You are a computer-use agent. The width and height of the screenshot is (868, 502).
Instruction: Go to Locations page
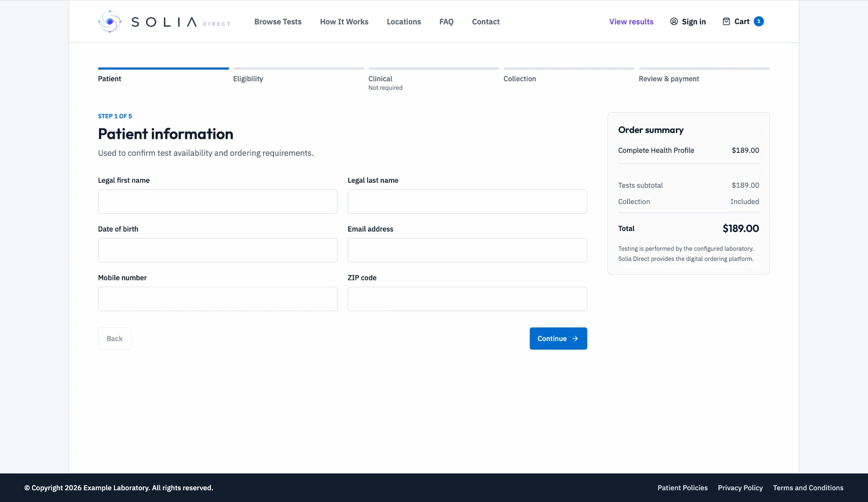[404, 22]
